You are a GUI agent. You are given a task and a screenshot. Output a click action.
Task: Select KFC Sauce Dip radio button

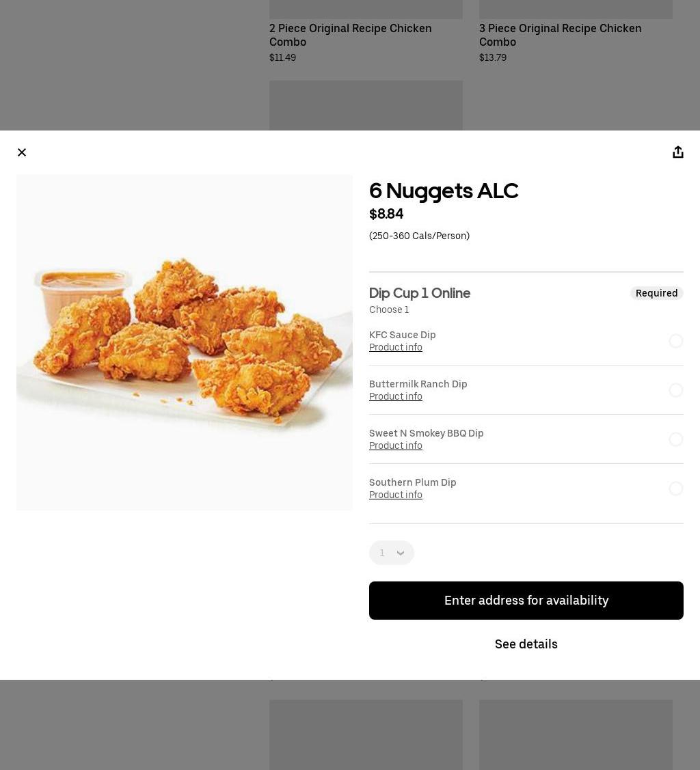click(x=676, y=341)
